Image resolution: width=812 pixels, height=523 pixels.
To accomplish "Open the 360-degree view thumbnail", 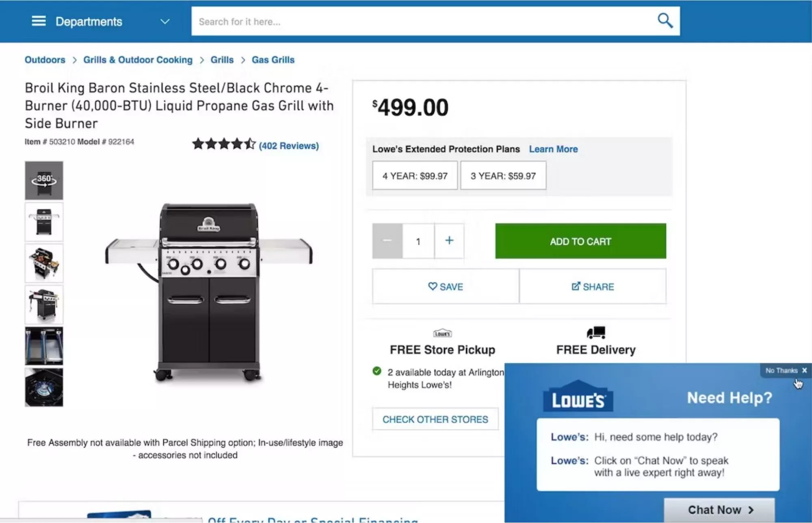I will tap(44, 180).
